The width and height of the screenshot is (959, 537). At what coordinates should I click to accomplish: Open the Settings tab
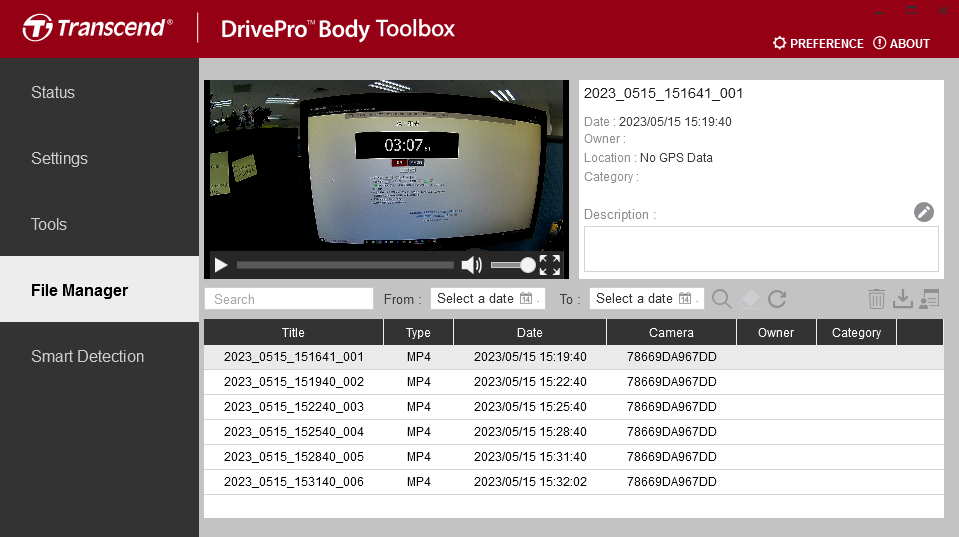coord(99,158)
